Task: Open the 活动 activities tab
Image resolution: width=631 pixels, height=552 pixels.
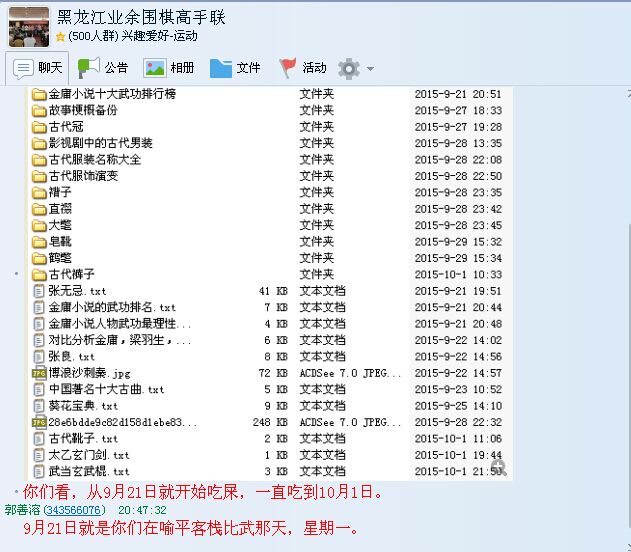Action: 303,68
